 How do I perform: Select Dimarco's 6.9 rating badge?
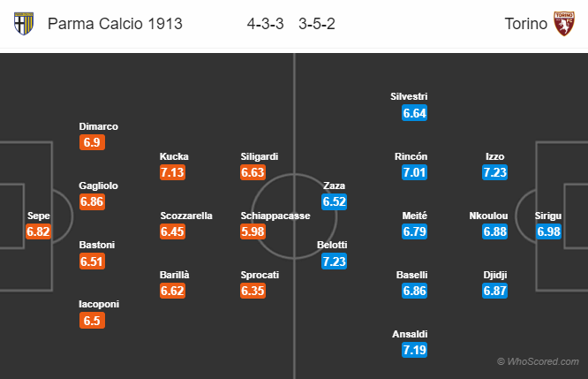coord(92,142)
